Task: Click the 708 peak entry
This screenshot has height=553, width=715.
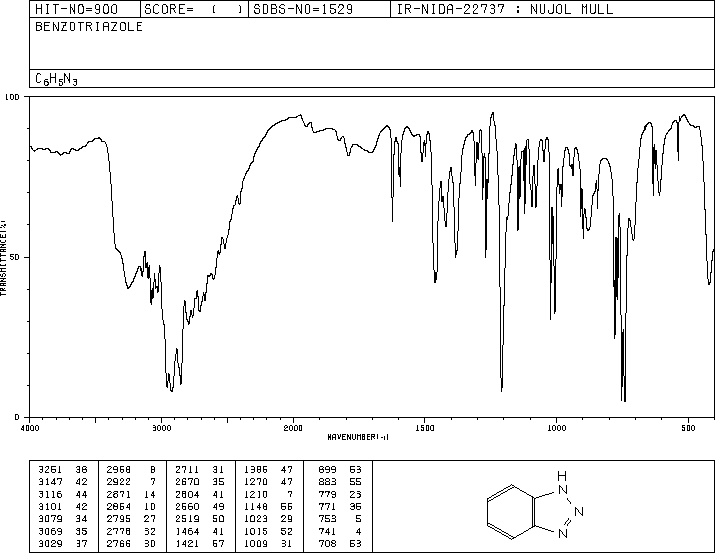Action: (x=327, y=544)
